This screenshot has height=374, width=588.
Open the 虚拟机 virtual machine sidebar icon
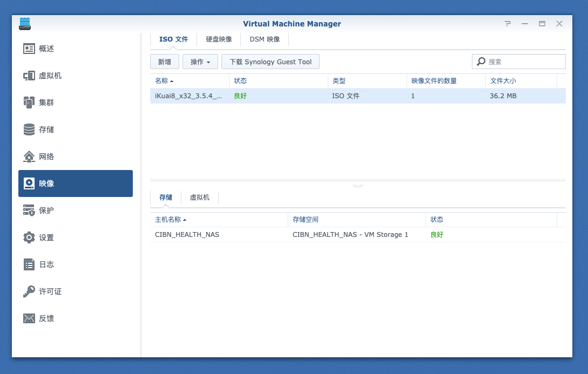[29, 76]
